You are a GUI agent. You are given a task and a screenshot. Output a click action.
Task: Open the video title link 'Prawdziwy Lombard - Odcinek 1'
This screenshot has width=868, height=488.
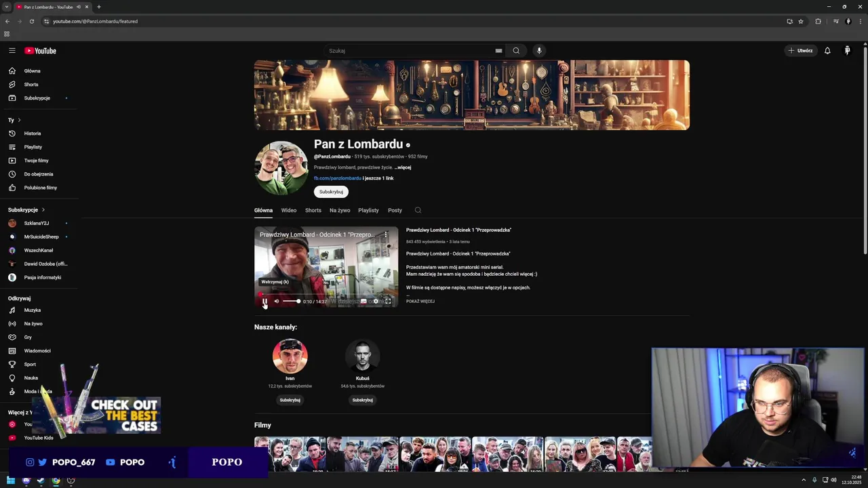458,230
